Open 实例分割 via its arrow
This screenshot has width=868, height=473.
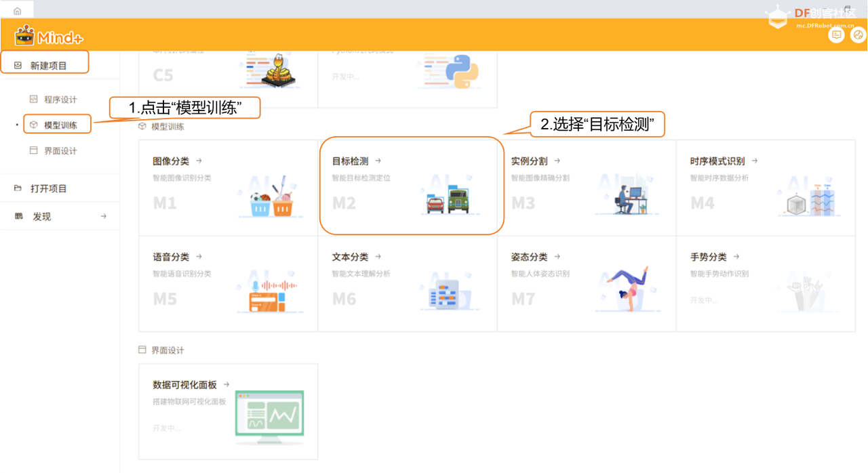(x=556, y=161)
